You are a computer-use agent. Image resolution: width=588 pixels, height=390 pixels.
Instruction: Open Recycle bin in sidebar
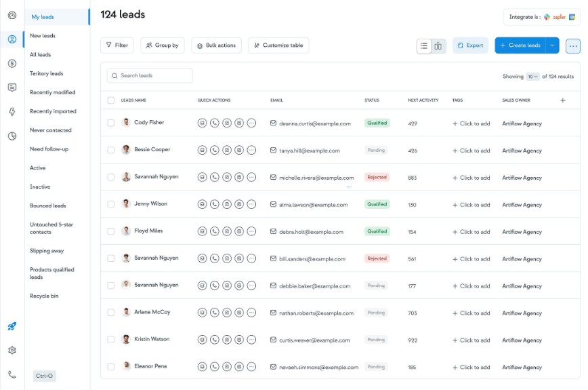coord(44,296)
